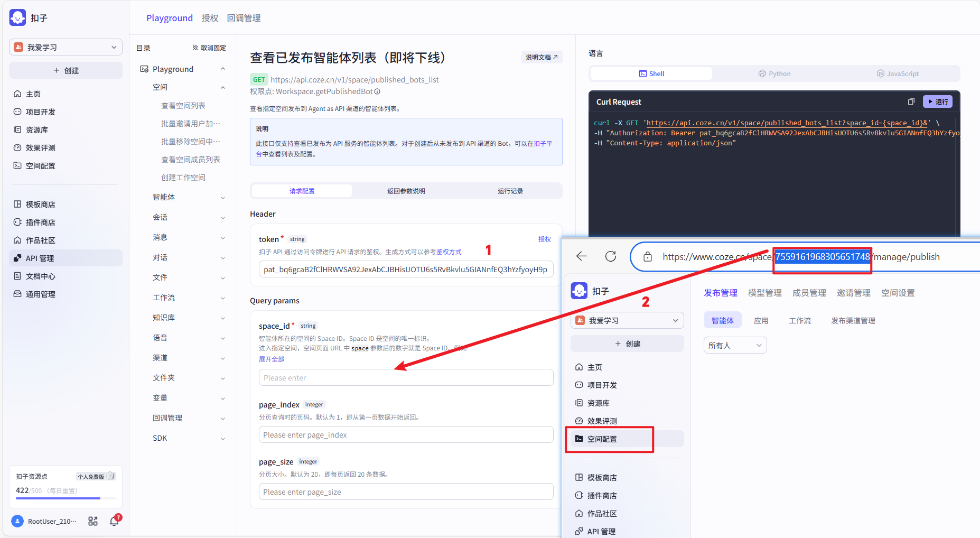Select 应用 tab in overlay window
980x538 pixels.
click(761, 320)
